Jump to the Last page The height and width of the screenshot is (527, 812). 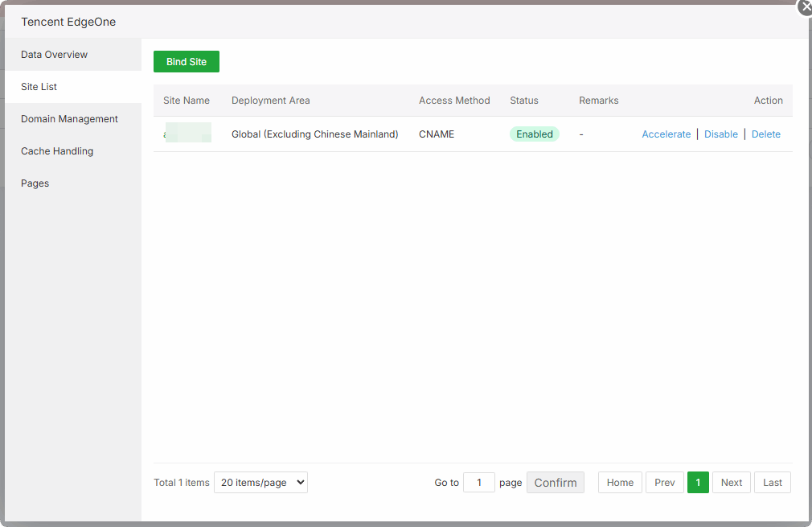click(772, 483)
